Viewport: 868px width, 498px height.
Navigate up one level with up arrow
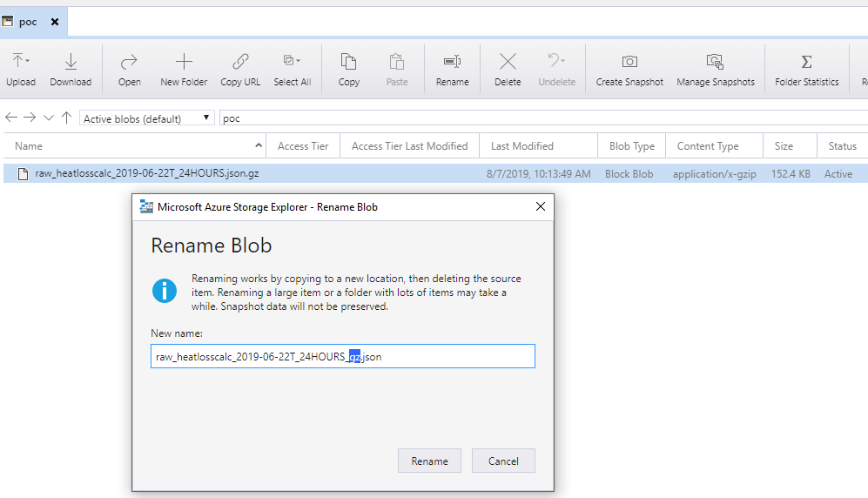(66, 118)
